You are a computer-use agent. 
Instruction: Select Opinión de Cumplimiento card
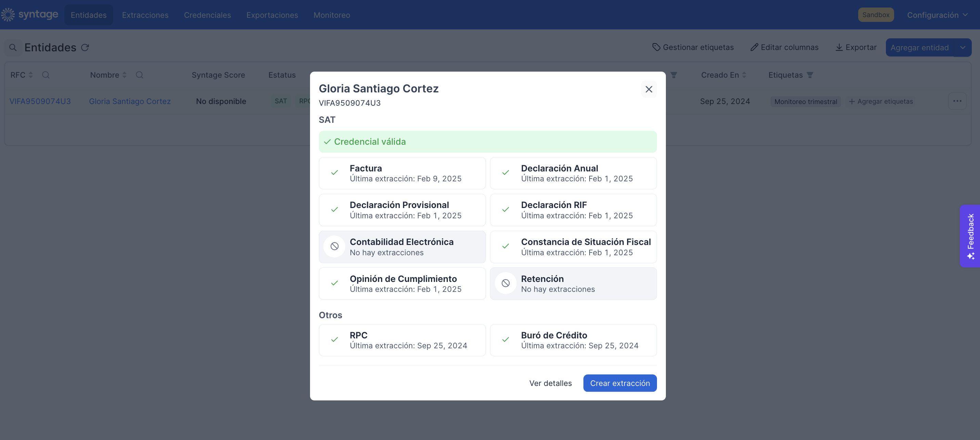[x=402, y=284]
